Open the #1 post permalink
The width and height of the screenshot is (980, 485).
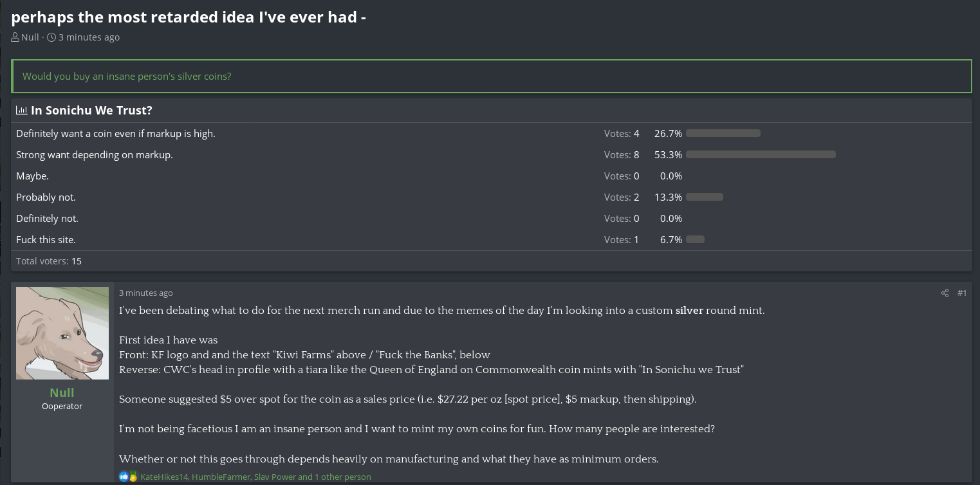click(962, 293)
